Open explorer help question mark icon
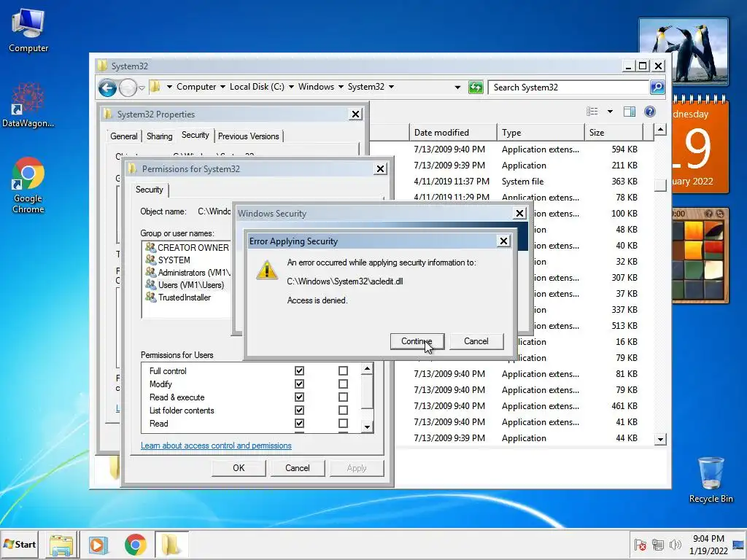 tap(650, 112)
